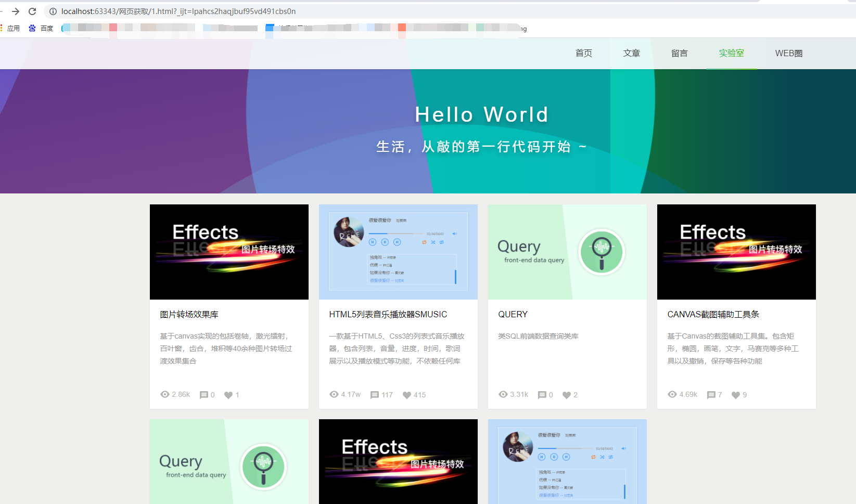Click the heart icon showing 415 likes
This screenshot has height=504, width=856.
[x=407, y=395]
